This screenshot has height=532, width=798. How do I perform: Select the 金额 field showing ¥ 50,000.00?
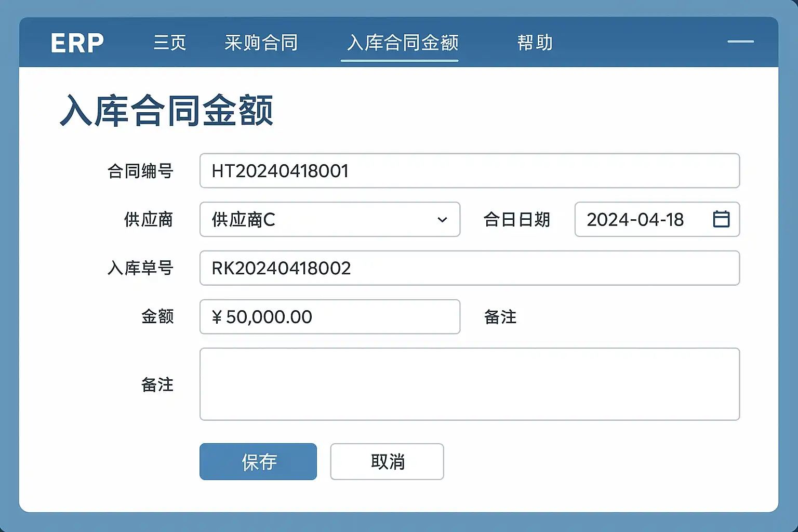click(x=330, y=317)
